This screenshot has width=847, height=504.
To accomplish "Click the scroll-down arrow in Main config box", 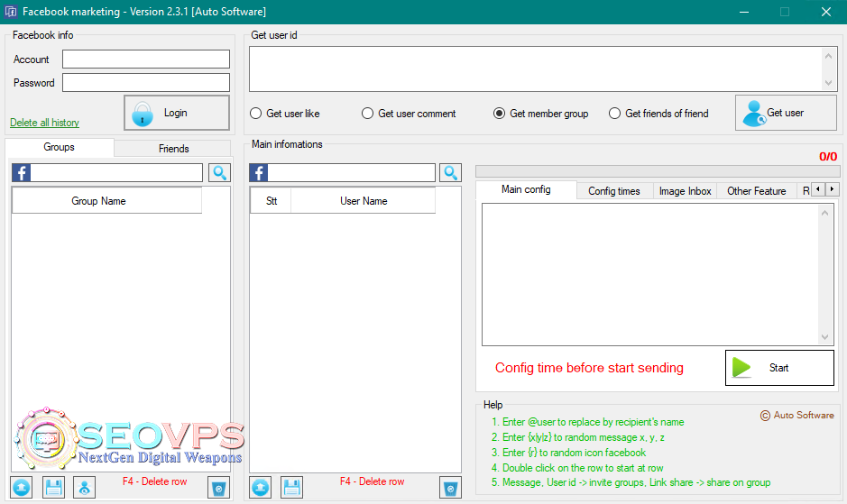I will coord(824,337).
